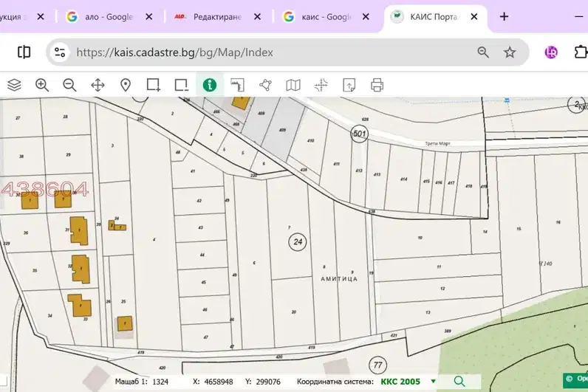588x392 pixels.
Task: Close the 'каис - Google' tab
Action: [366, 17]
